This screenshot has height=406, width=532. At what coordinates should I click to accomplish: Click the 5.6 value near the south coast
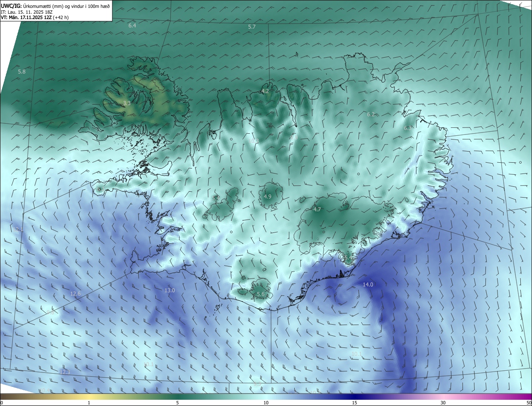click(x=261, y=294)
